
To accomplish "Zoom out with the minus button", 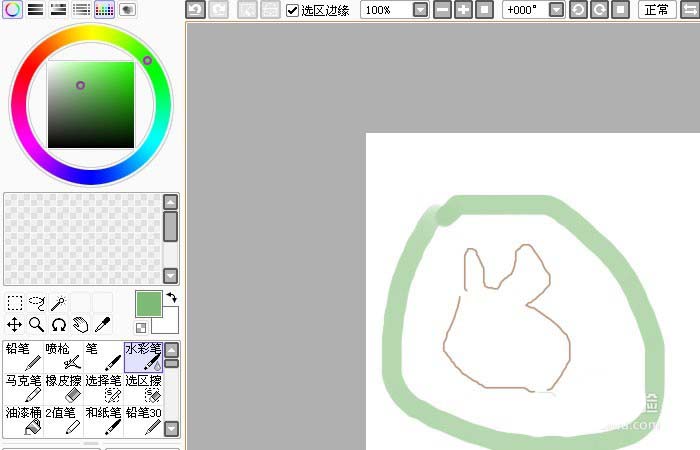I will tap(442, 10).
